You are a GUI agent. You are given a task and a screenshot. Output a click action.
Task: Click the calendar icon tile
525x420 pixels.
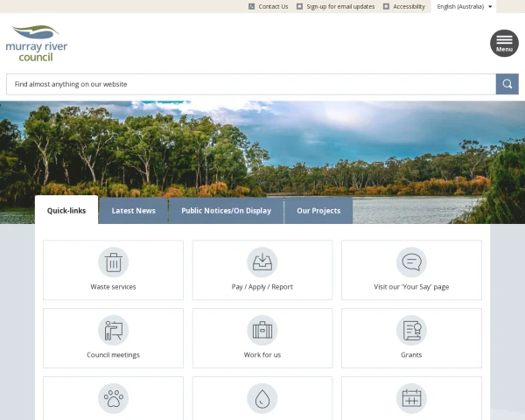[x=411, y=398]
